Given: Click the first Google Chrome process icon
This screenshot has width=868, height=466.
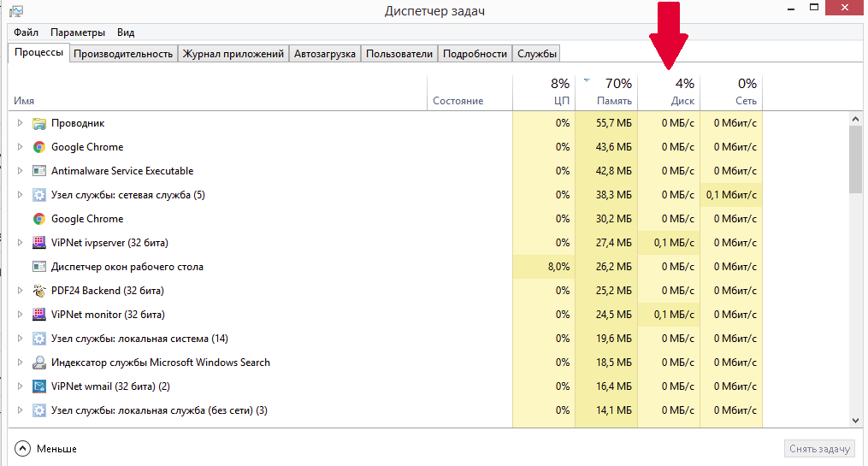Looking at the screenshot, I should 38,147.
